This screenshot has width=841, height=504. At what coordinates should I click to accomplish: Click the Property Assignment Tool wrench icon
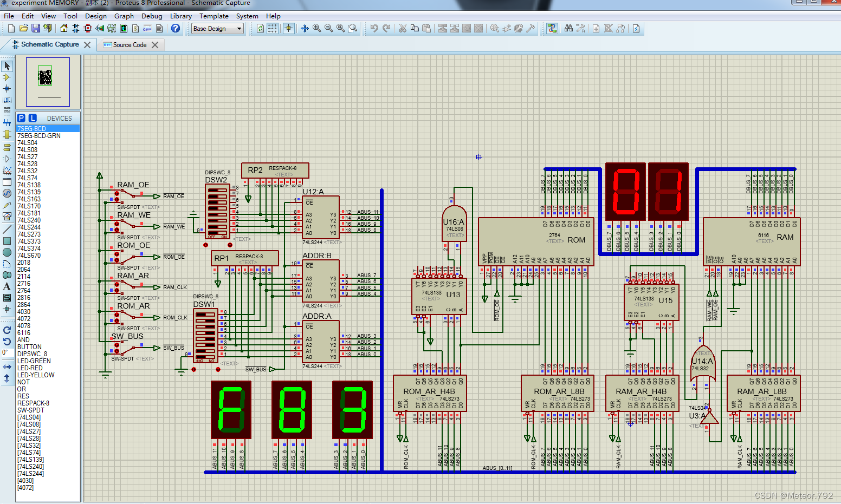point(580,28)
